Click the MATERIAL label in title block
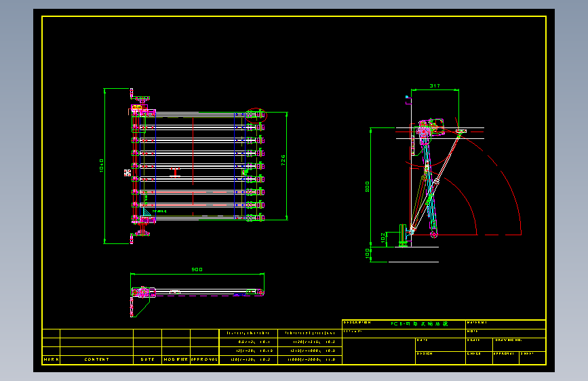 coord(477,323)
